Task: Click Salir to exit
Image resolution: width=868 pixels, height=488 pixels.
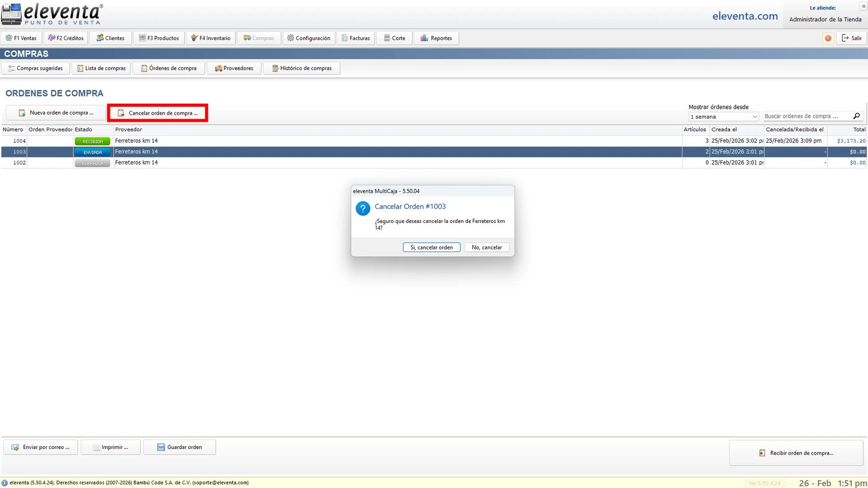Action: pos(851,38)
